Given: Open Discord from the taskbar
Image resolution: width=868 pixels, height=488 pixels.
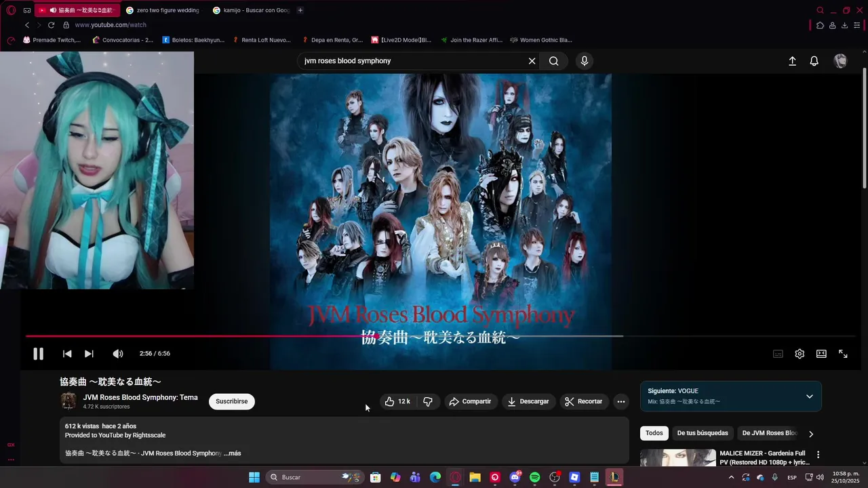Looking at the screenshot, I should click(515, 477).
